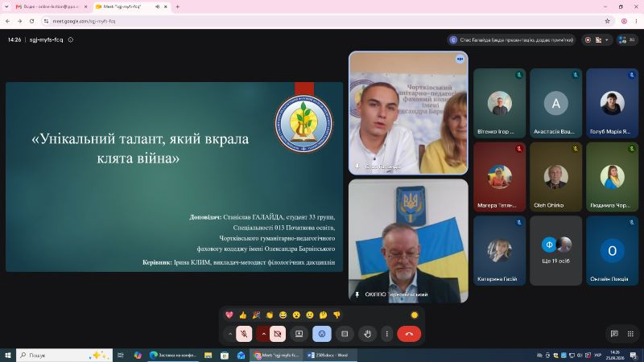Select the "Ще 19 осіб" participants tile
Screen dimensions: 644x362
pos(555,251)
